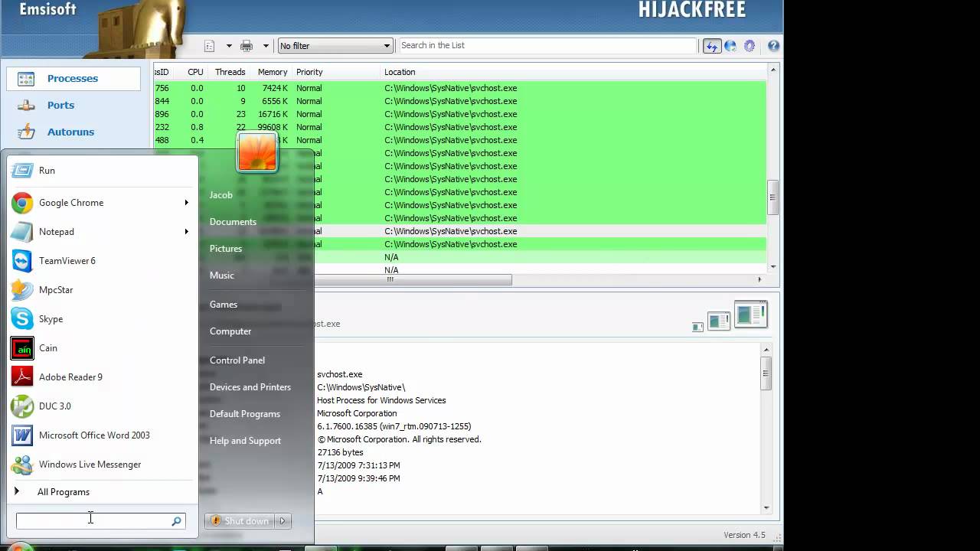Switch details pane to medium view icon
980x551 pixels.
point(719,321)
